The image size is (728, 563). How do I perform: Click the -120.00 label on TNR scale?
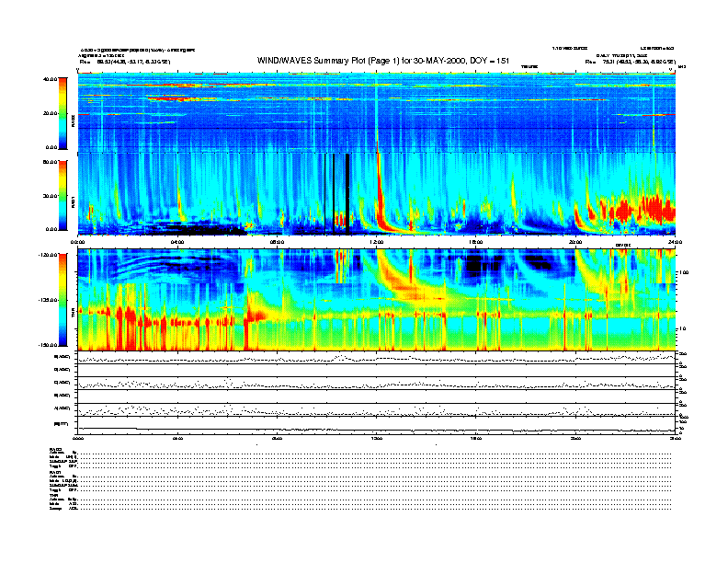coord(49,255)
